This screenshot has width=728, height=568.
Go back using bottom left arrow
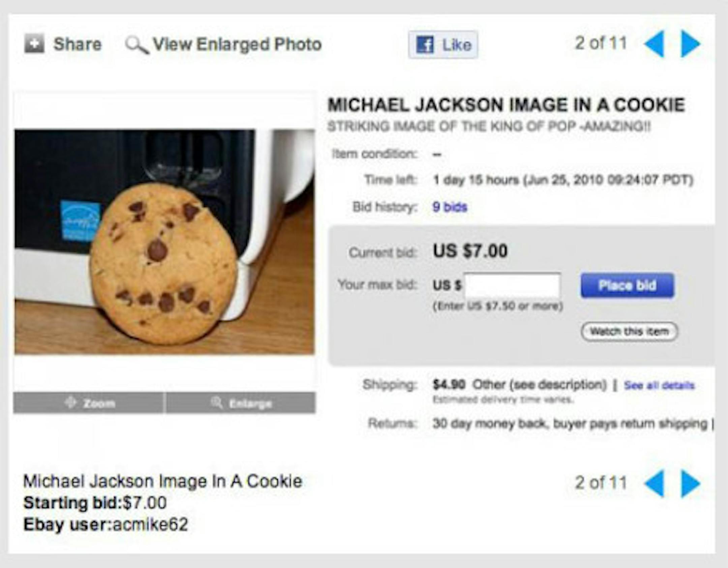coord(654,484)
